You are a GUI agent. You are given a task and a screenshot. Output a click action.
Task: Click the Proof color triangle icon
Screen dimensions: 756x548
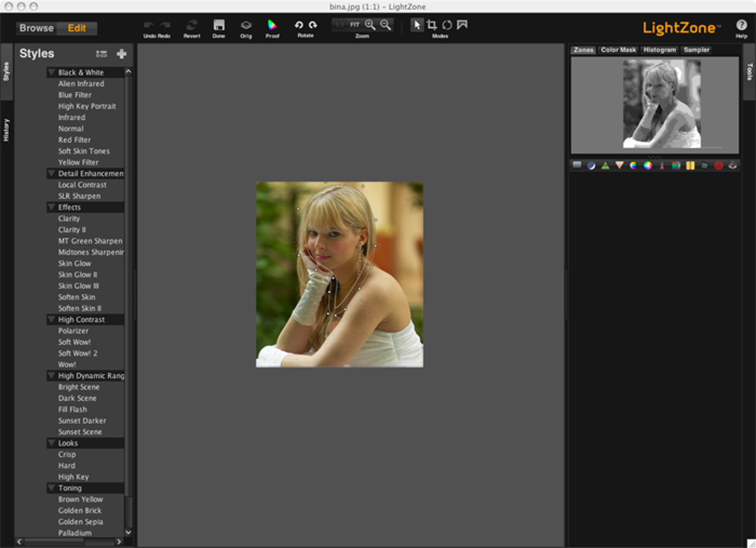click(x=272, y=25)
